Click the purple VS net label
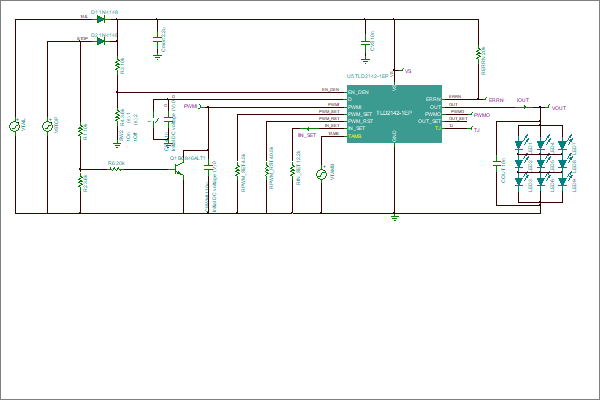 click(x=408, y=71)
